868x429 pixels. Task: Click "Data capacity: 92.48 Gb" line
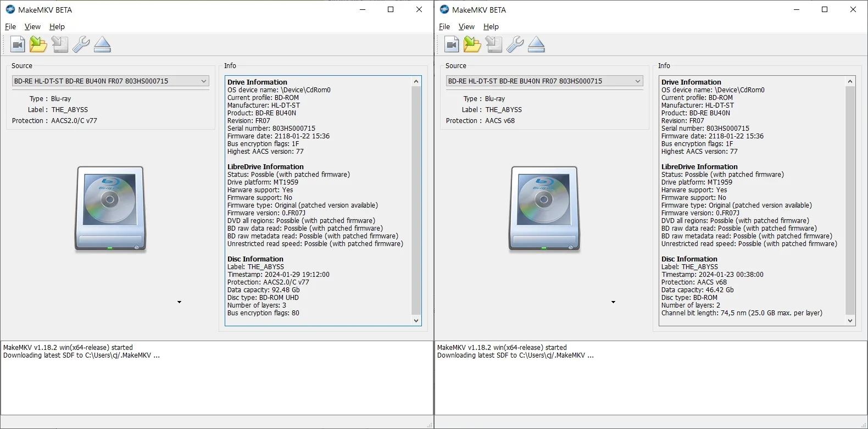[264, 290]
